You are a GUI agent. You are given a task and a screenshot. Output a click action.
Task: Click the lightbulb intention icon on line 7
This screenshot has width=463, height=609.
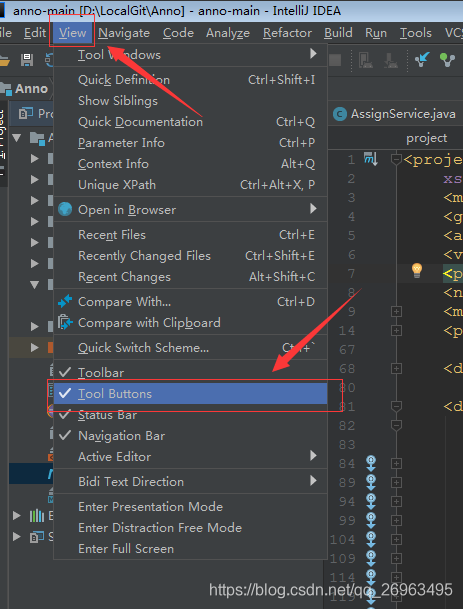[x=416, y=270]
